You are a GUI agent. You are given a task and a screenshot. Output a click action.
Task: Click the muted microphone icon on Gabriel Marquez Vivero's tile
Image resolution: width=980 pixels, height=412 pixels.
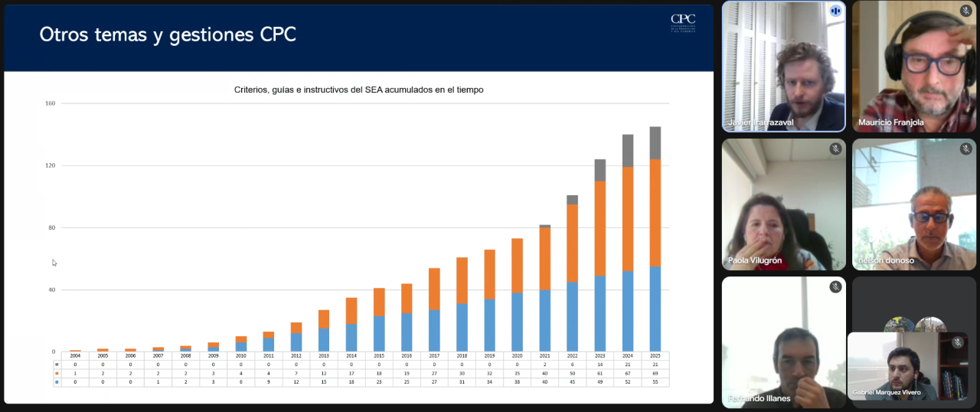[x=958, y=342]
